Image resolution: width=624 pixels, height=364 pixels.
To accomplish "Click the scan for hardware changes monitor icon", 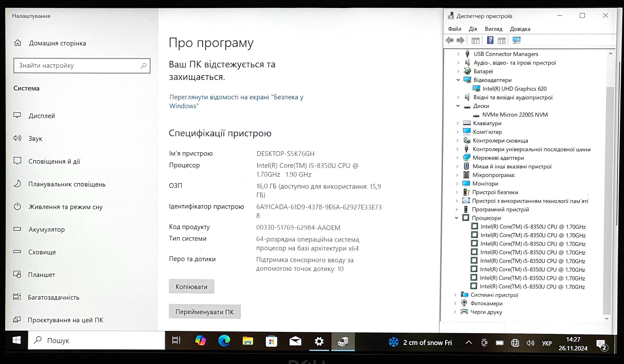I will pyautogui.click(x=517, y=40).
